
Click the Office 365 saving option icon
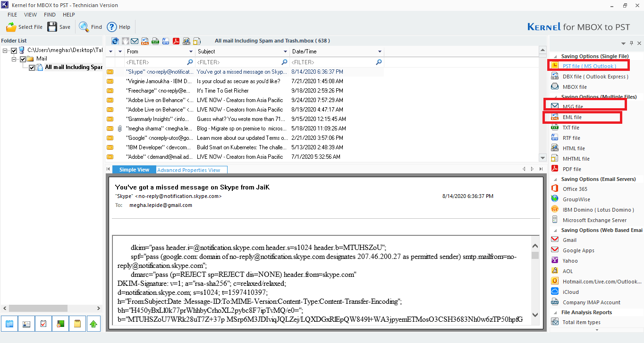click(555, 189)
